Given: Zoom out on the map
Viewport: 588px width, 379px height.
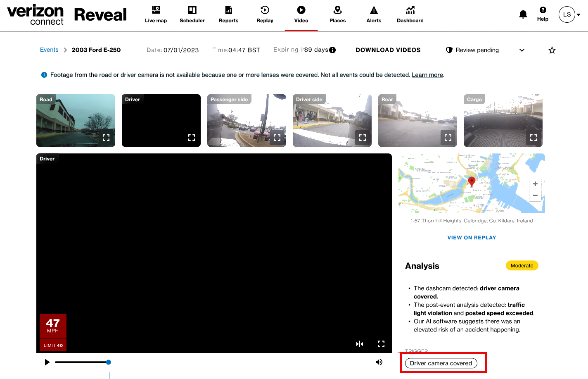Looking at the screenshot, I should click(x=535, y=195).
